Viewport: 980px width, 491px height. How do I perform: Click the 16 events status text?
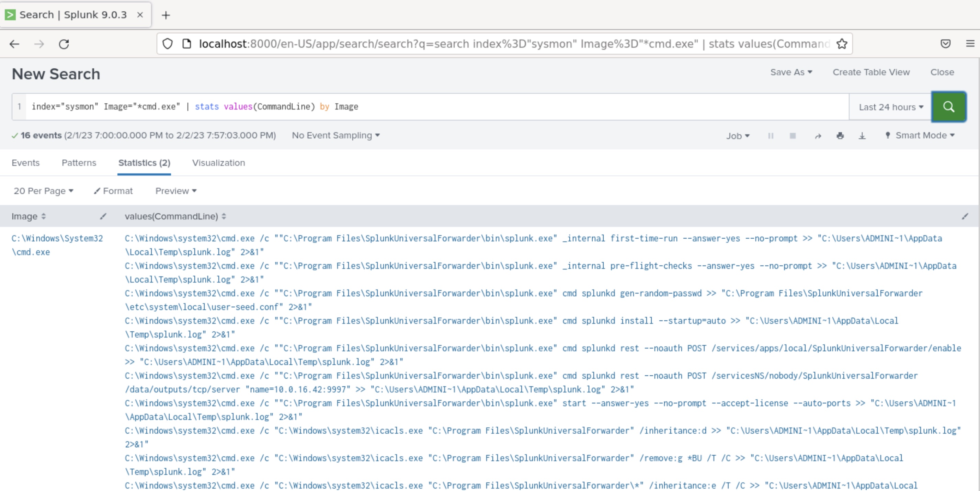click(x=41, y=135)
